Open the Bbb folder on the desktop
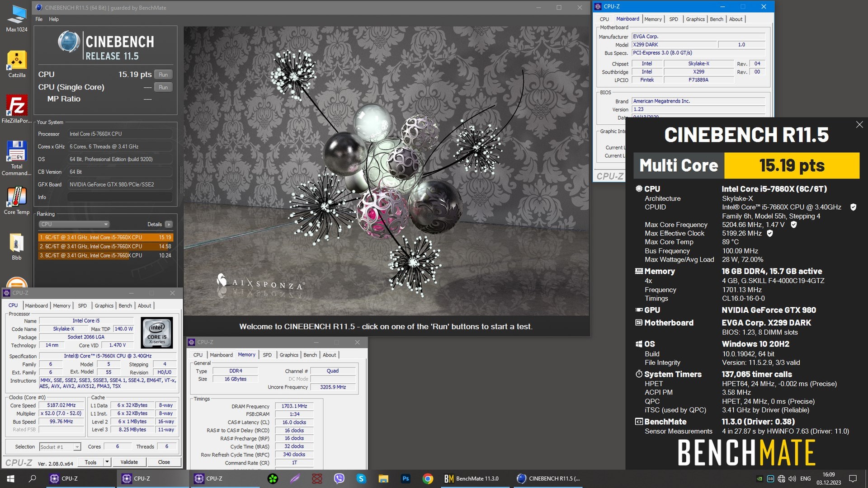 coord(17,247)
